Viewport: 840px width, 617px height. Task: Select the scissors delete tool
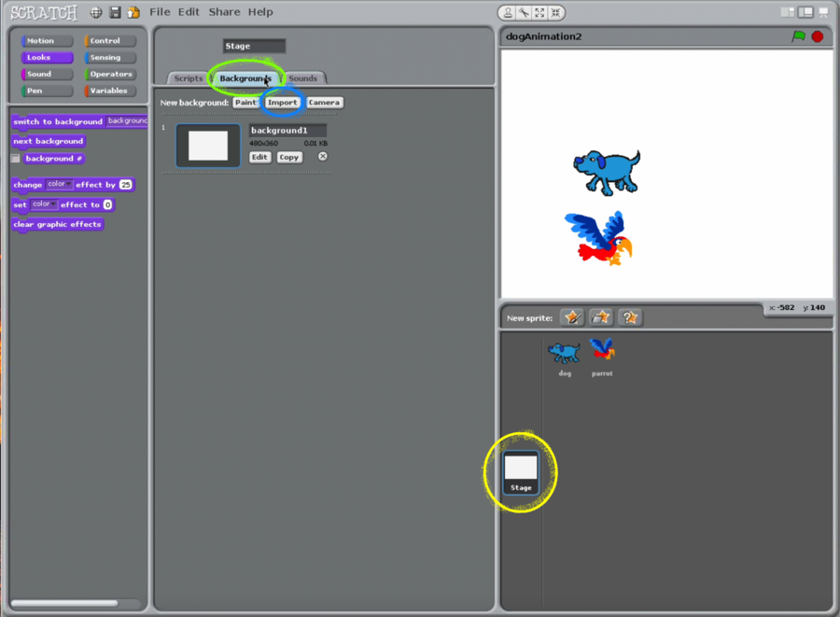coord(525,12)
